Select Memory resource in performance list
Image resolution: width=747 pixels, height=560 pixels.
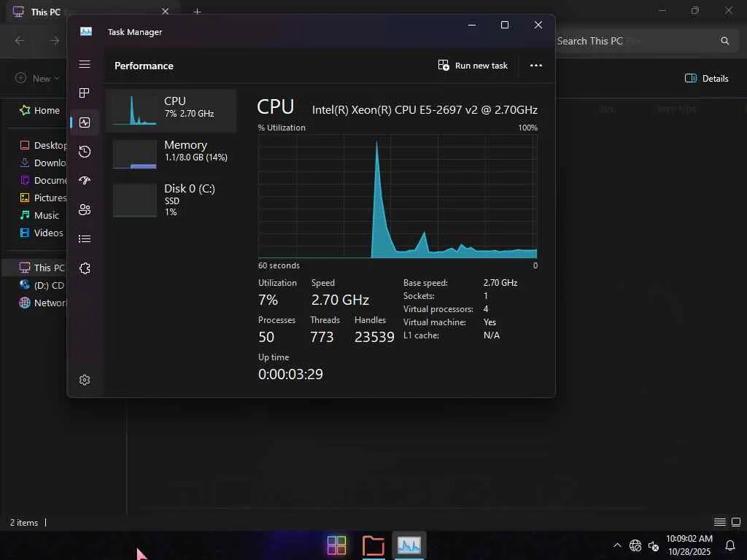point(171,154)
